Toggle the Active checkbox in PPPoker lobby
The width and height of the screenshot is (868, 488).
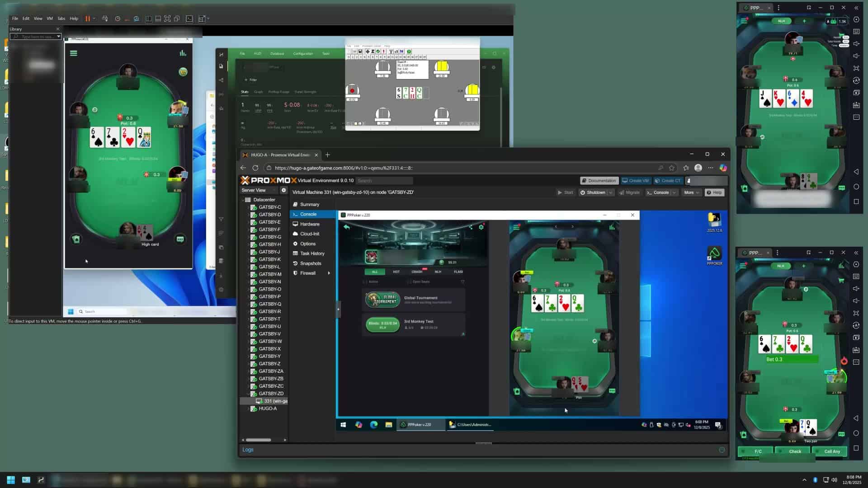pos(365,282)
